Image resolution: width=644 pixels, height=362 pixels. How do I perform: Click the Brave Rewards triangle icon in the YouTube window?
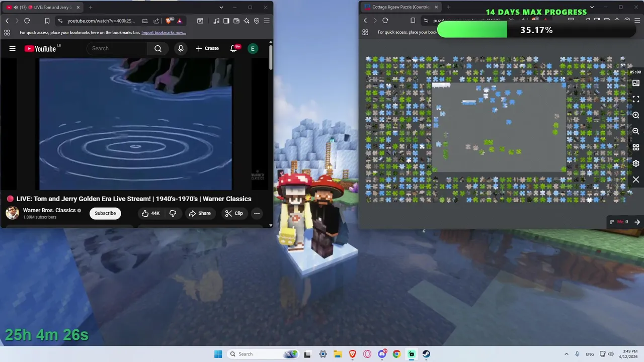180,21
